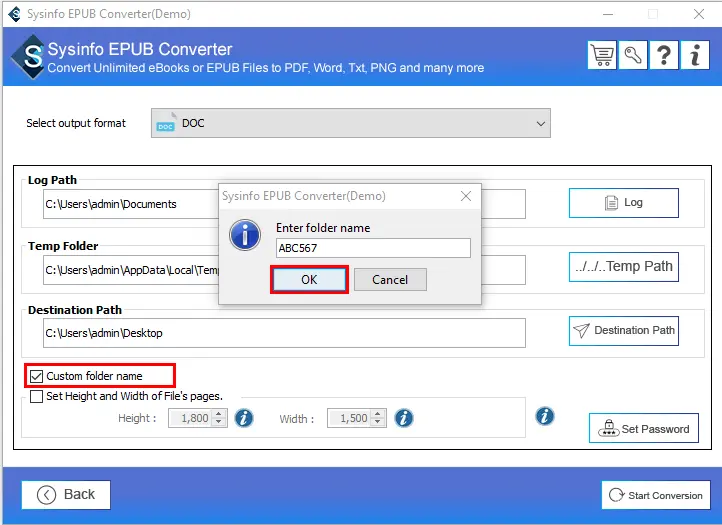This screenshot has height=525, width=722.
Task: Cancel the folder name dialog
Action: pyautogui.click(x=390, y=280)
